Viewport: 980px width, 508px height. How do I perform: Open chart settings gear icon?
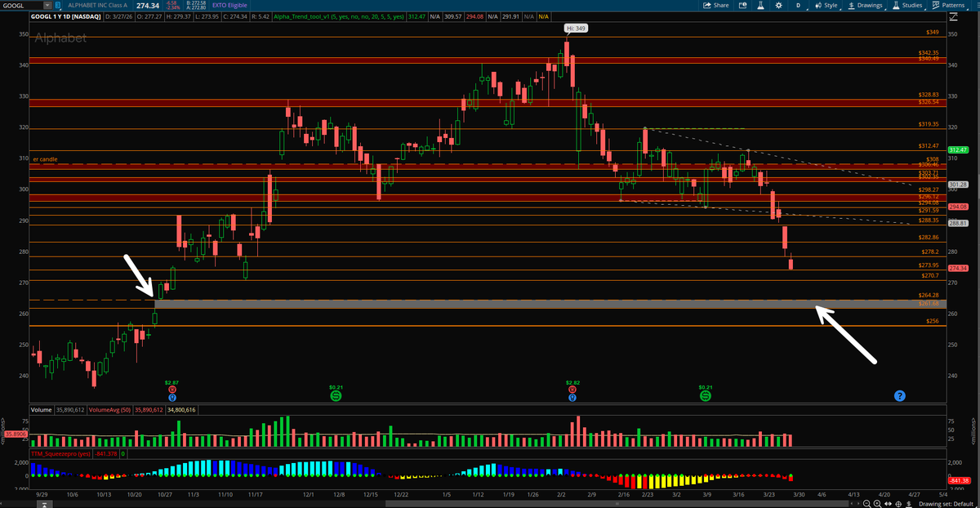coord(778,5)
